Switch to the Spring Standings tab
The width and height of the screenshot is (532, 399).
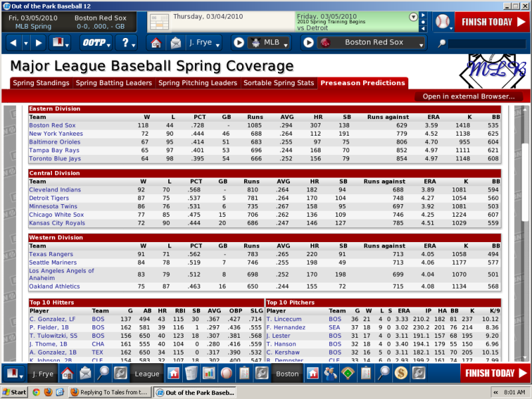click(41, 83)
